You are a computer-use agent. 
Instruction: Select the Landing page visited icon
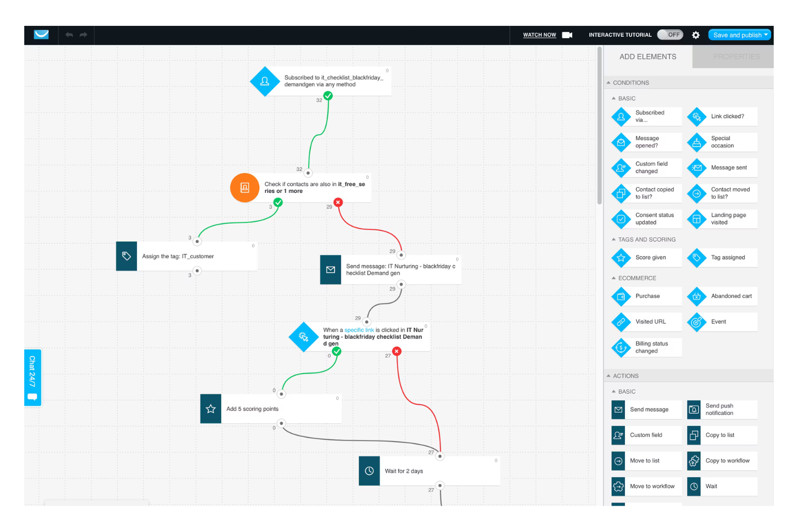(697, 219)
